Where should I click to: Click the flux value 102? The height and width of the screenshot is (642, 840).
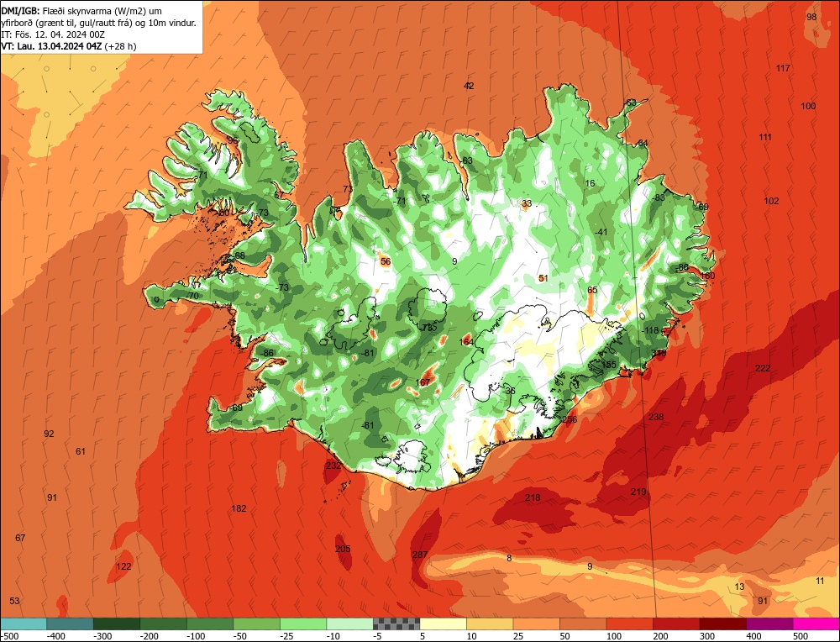771,201
